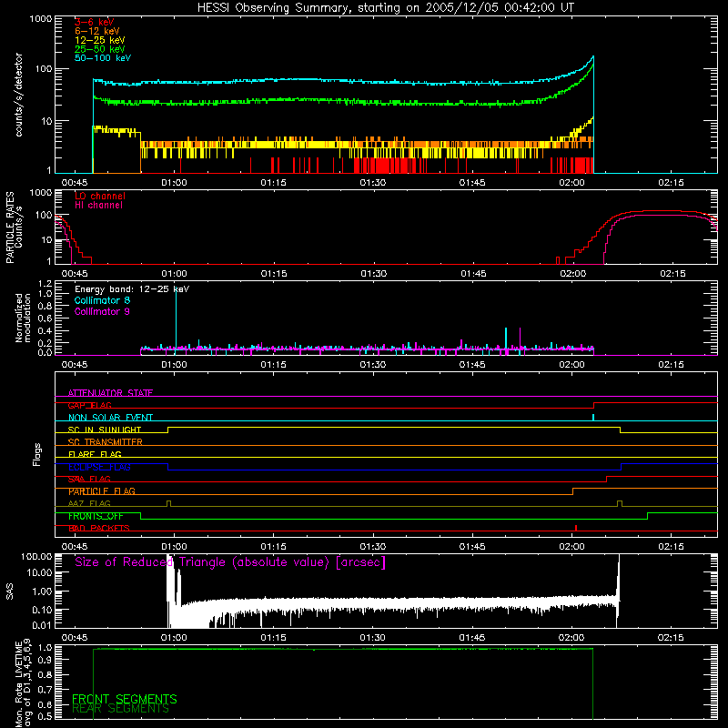Click the FRONTS_OFF flag label

[x=96, y=516]
